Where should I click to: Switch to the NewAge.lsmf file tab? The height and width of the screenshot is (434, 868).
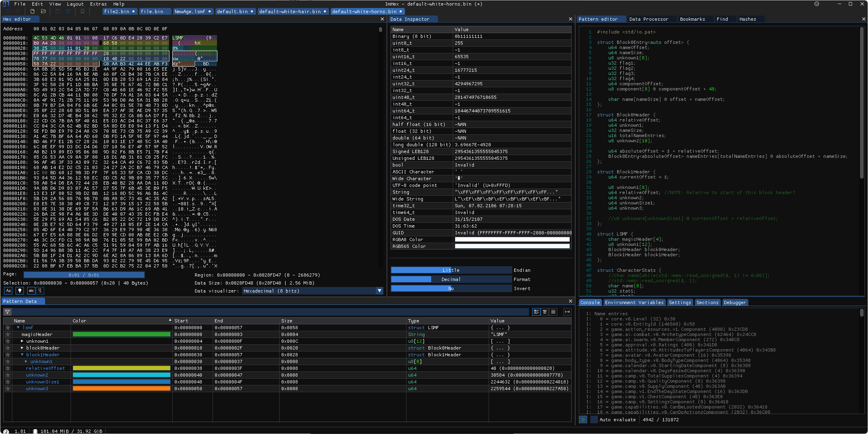click(x=190, y=12)
